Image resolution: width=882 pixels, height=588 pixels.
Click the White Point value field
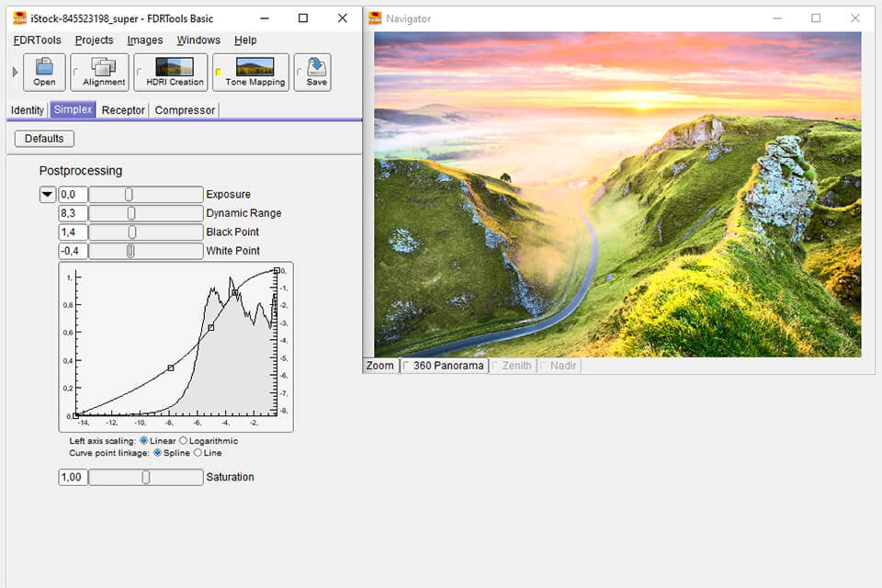tap(72, 250)
